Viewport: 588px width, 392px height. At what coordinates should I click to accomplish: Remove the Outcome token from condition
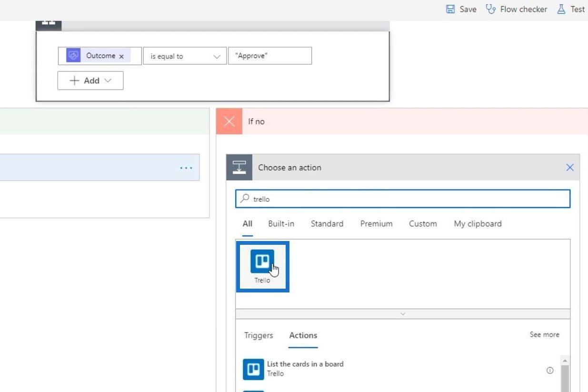121,56
